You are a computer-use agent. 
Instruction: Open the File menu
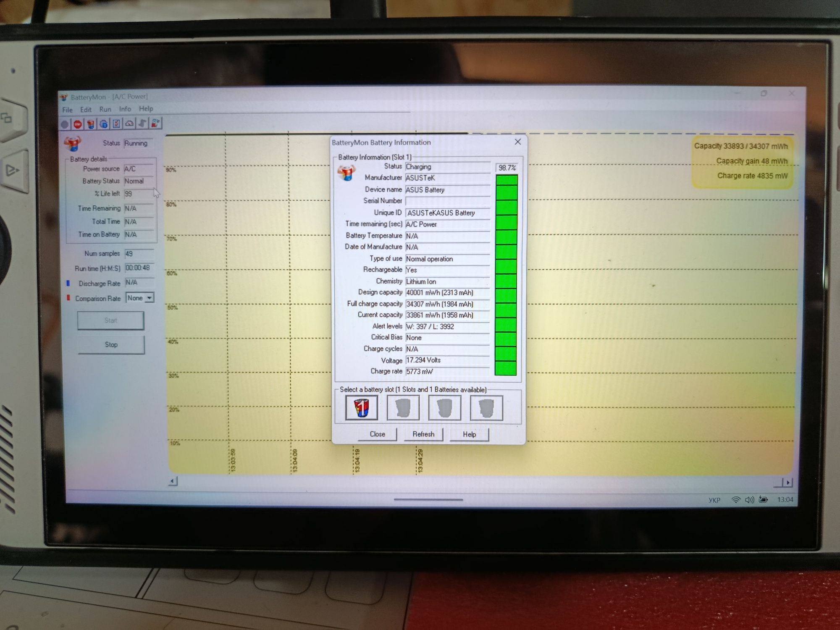[67, 110]
